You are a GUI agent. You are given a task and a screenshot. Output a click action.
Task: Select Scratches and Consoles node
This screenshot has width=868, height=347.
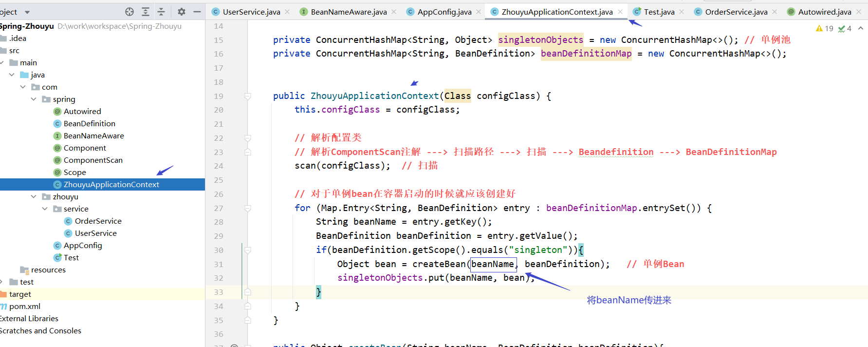click(x=40, y=330)
